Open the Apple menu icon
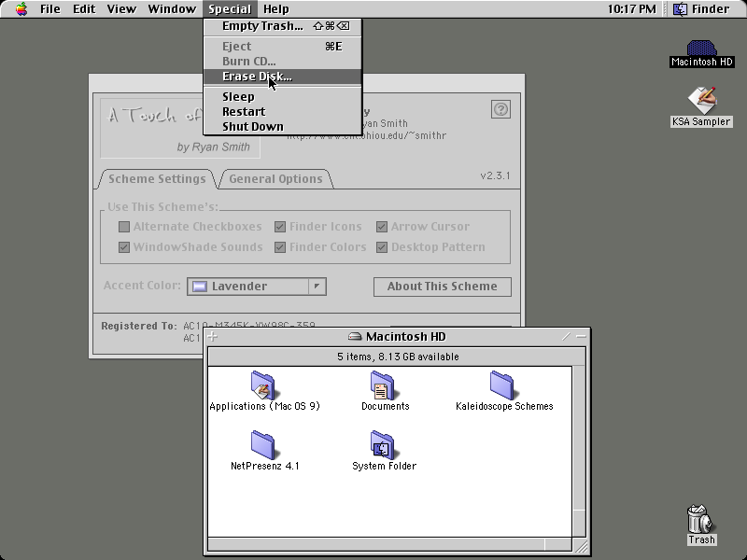The width and height of the screenshot is (747, 560). pos(21,9)
